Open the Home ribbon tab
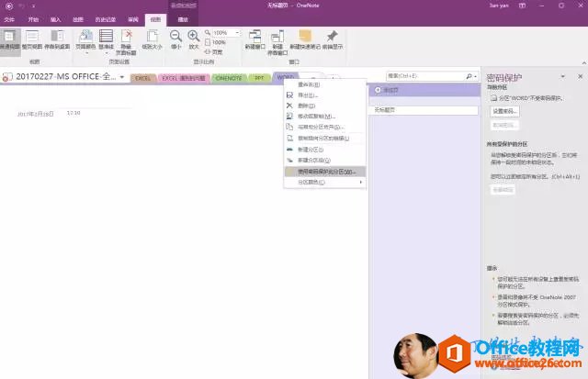 point(33,19)
